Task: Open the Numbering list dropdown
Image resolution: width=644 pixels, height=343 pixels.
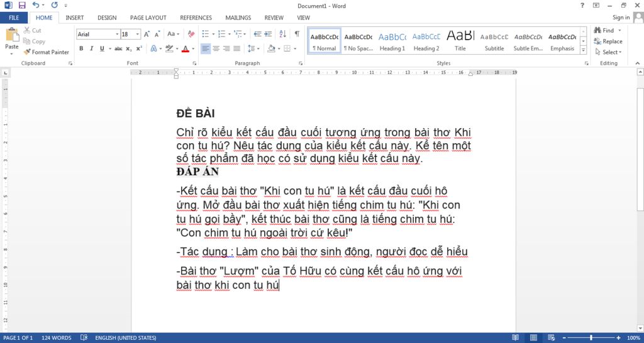Action: coord(229,34)
